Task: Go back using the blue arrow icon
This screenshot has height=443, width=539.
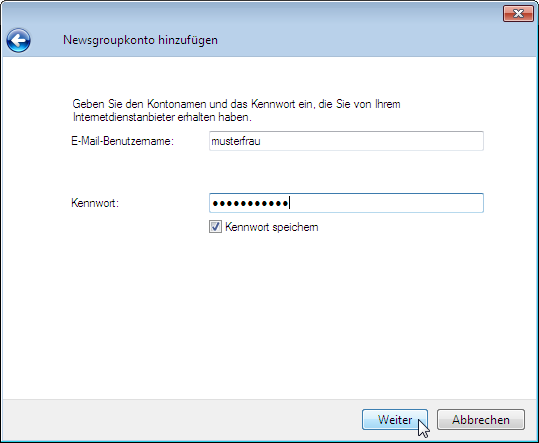Action: 19,41
